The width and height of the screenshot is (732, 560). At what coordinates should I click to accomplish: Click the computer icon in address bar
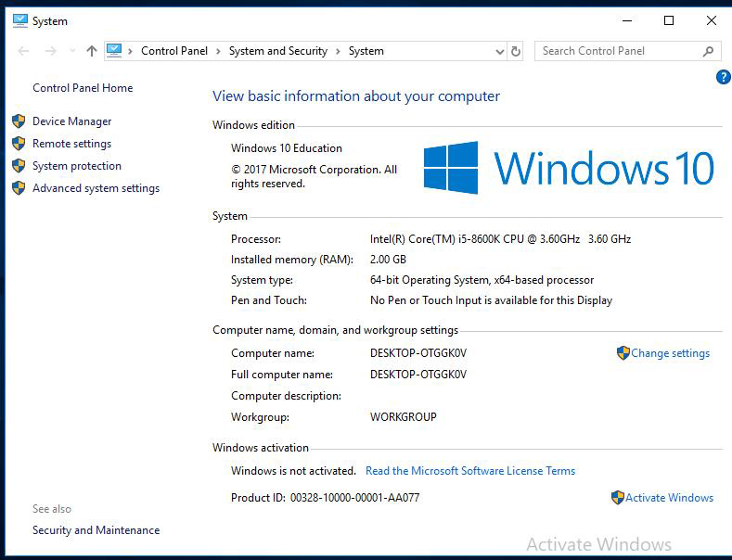[114, 50]
